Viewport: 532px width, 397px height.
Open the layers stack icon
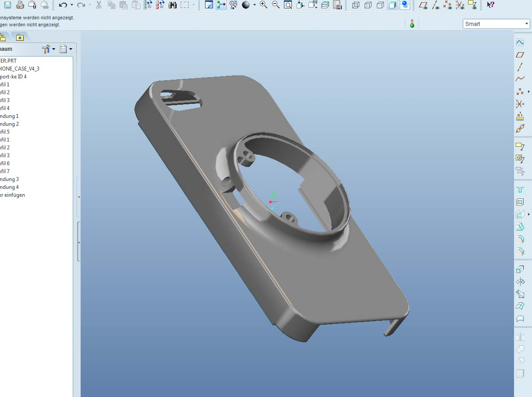[325, 5]
